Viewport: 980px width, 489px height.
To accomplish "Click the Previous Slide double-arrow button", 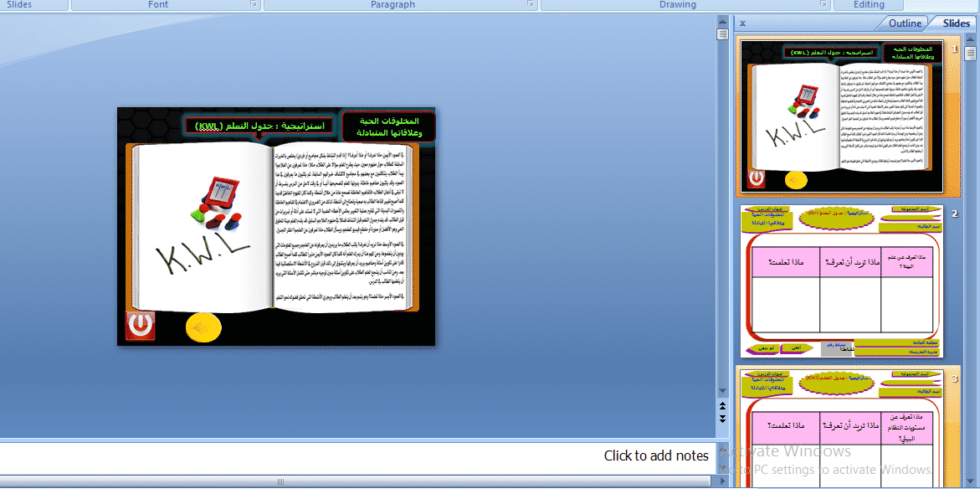I will click(722, 406).
